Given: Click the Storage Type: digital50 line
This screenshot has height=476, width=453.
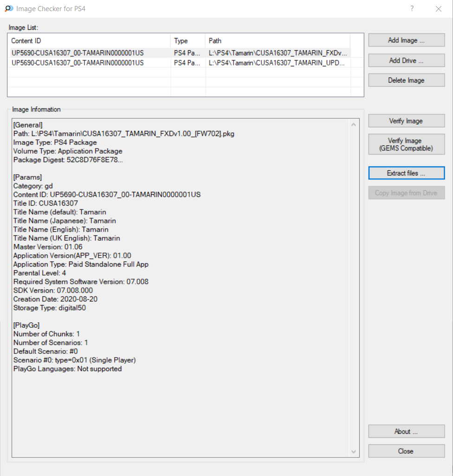Looking at the screenshot, I should 50,307.
